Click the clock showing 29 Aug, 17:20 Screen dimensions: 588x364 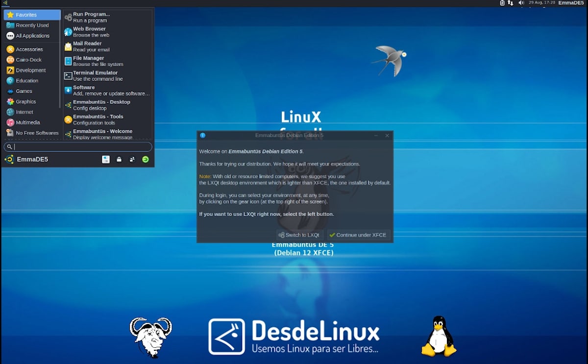coord(541,3)
